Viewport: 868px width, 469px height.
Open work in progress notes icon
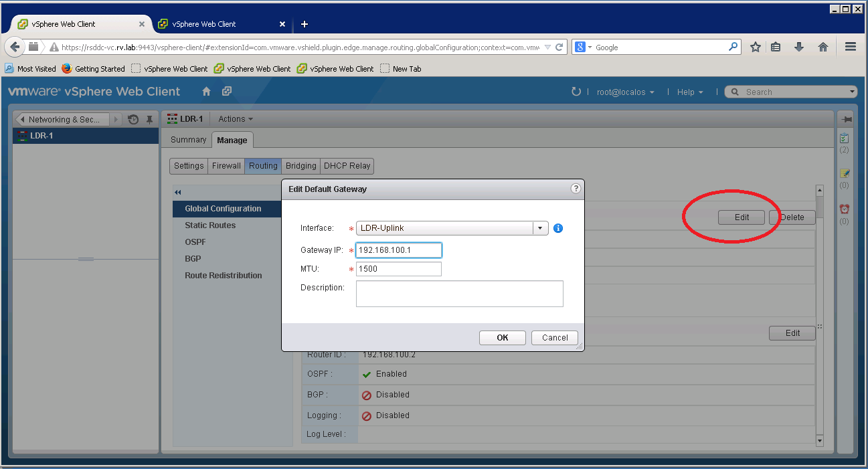845,174
